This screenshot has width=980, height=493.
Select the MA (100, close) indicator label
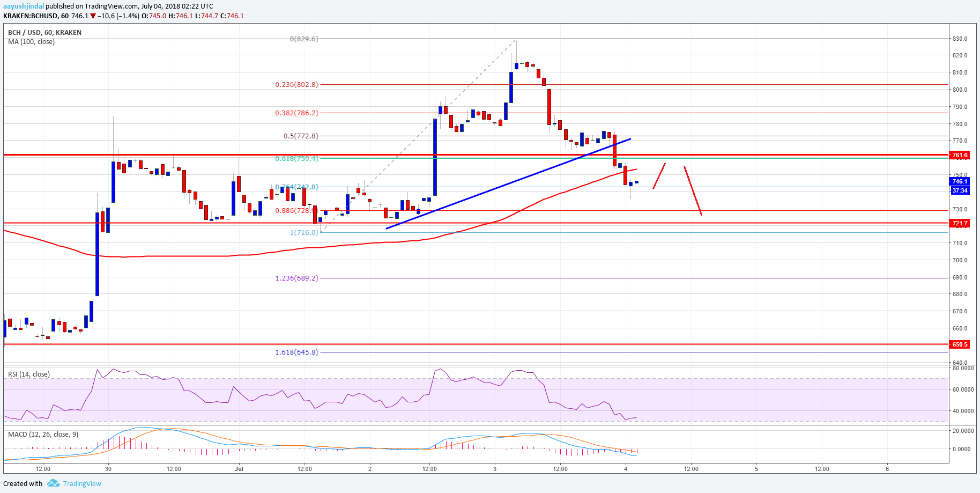click(31, 42)
